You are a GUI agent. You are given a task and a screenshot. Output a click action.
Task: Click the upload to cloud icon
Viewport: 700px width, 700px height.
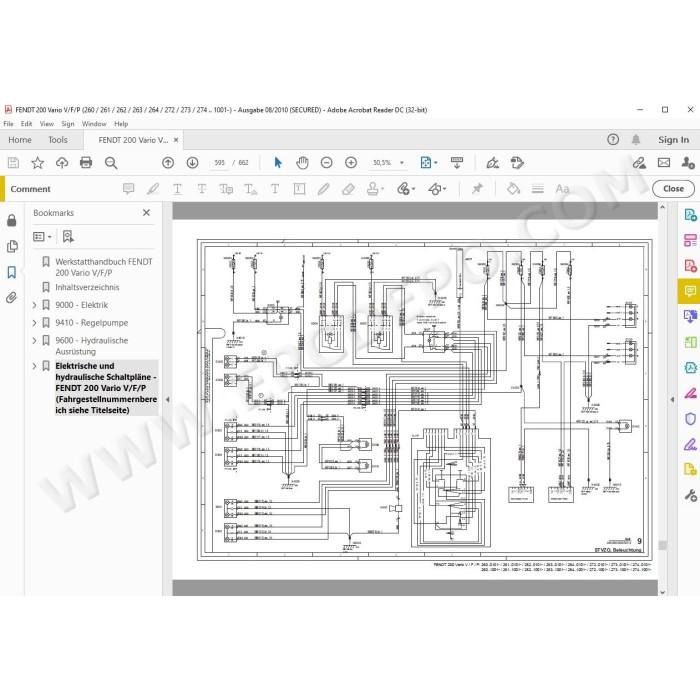click(x=62, y=163)
